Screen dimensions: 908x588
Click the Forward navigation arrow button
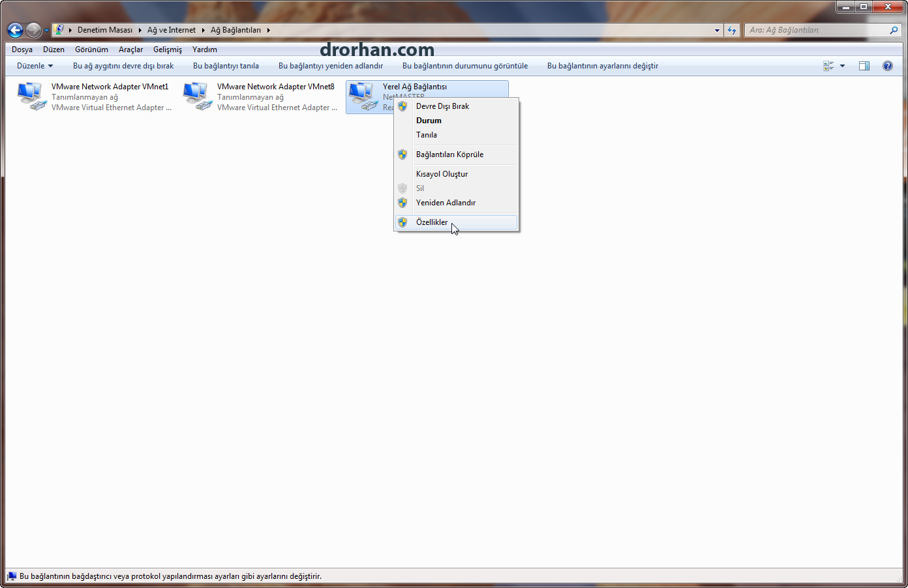coord(34,30)
